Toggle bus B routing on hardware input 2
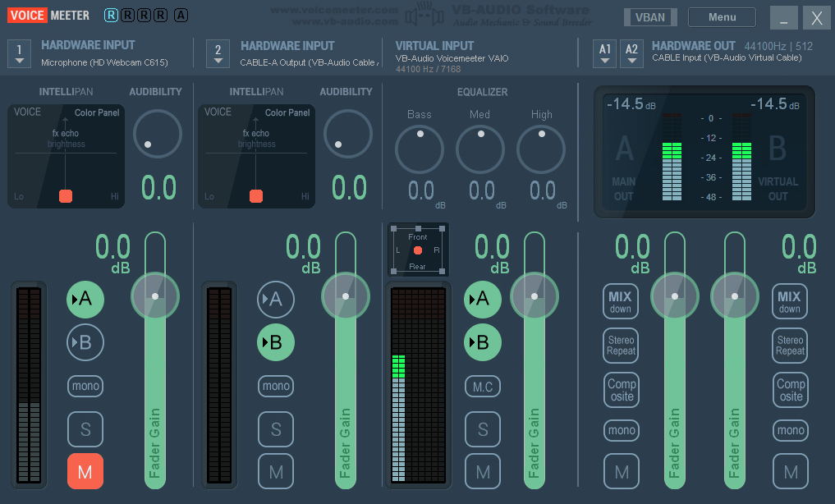The height and width of the screenshot is (504, 835). point(276,341)
